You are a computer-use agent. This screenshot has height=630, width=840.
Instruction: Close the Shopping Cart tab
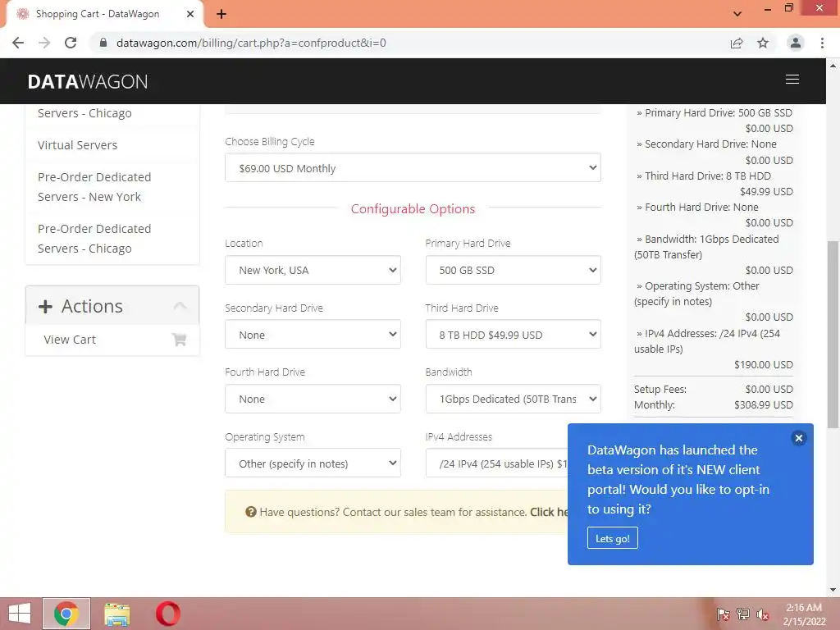[190, 14]
